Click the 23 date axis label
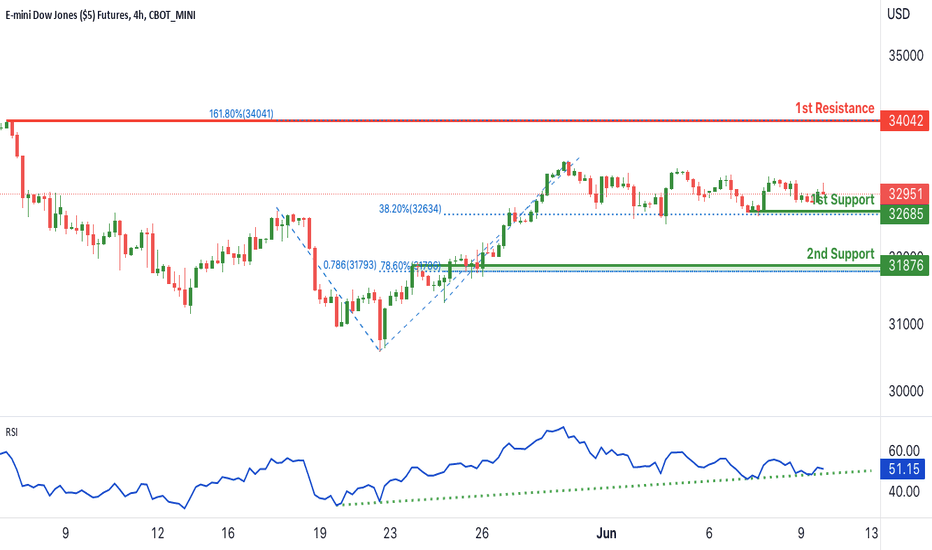The width and height of the screenshot is (932, 550). (389, 533)
